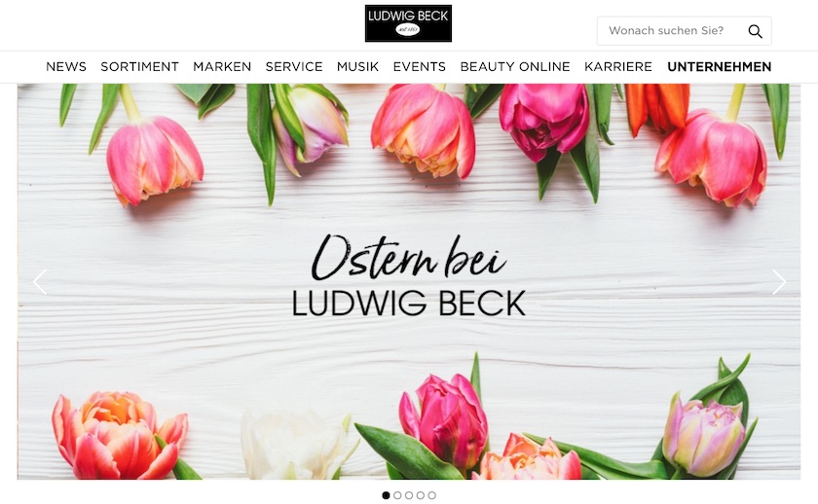Open the NEWS menu
Viewport: 818px width, 504px height.
(66, 67)
